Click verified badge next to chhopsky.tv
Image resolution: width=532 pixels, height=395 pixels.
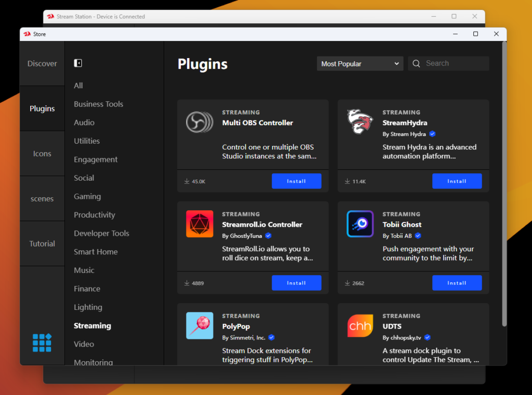[428, 337]
